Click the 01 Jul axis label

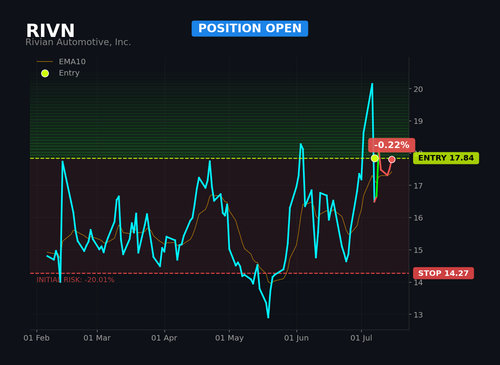[361, 338]
